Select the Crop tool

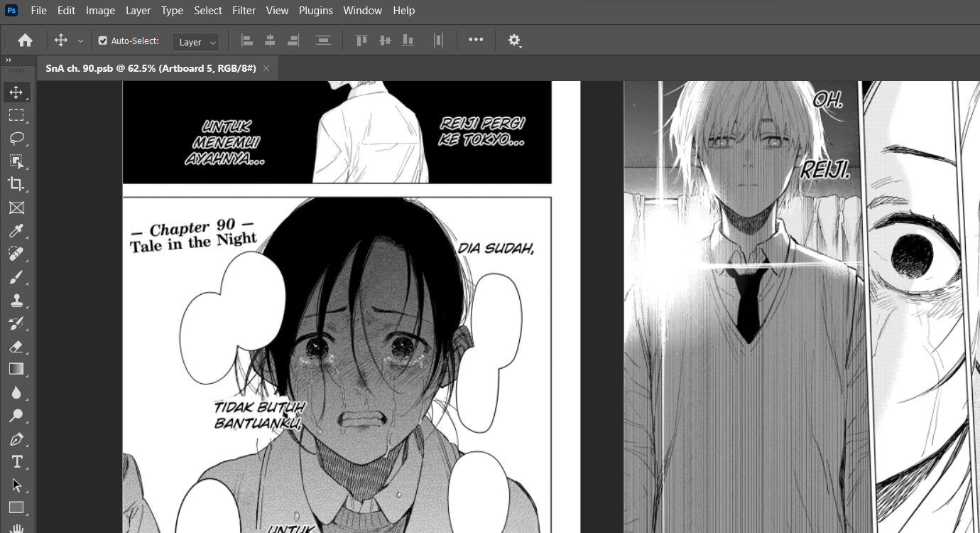point(16,184)
